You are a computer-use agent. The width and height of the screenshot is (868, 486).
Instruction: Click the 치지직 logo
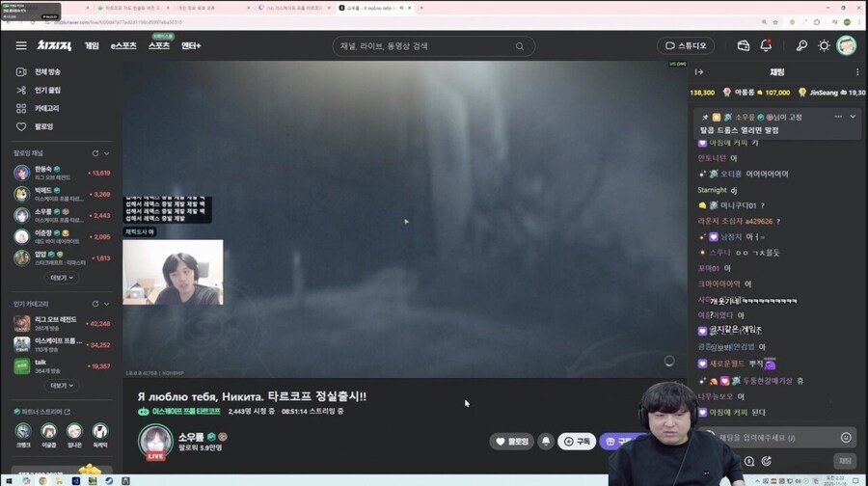point(54,45)
